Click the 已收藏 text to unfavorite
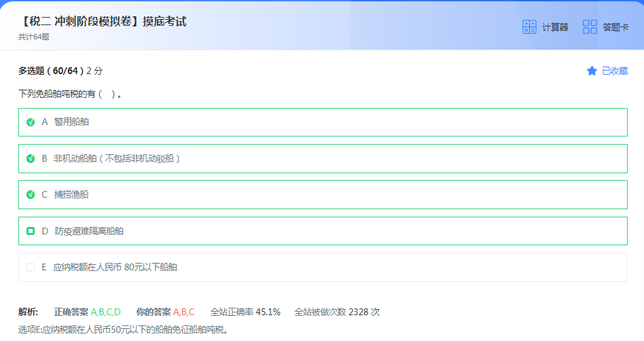 pyautogui.click(x=615, y=71)
